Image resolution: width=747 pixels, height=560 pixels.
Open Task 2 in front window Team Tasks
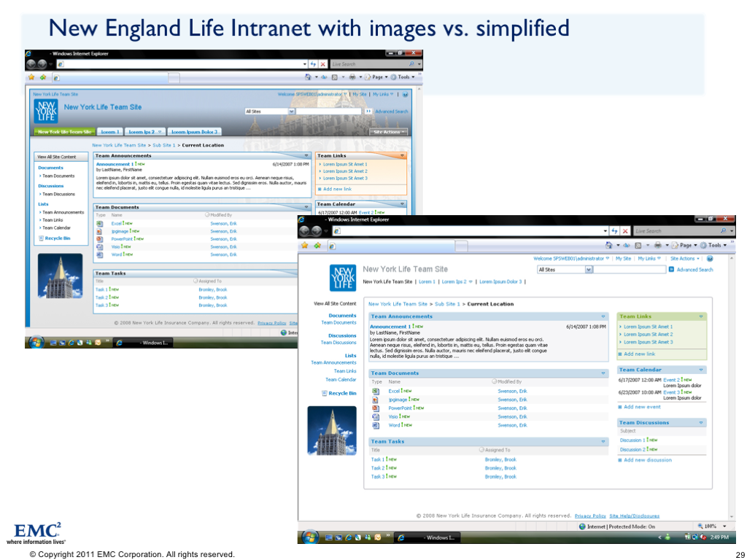[378, 468]
